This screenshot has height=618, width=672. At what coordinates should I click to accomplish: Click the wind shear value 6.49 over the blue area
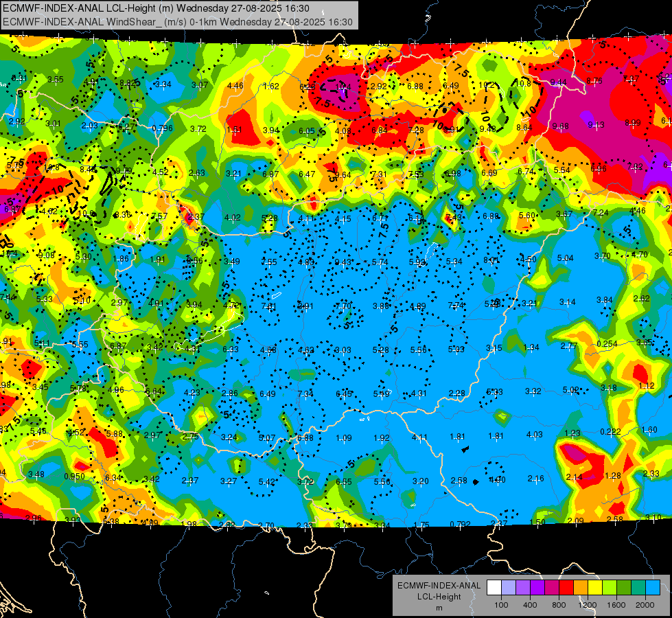pos(268,393)
